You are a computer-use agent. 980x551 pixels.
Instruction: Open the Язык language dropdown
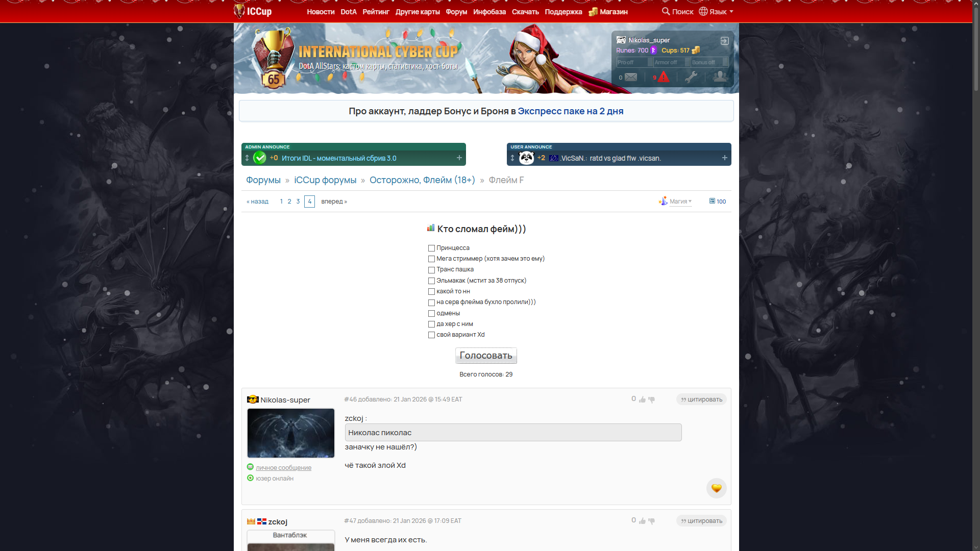click(716, 11)
